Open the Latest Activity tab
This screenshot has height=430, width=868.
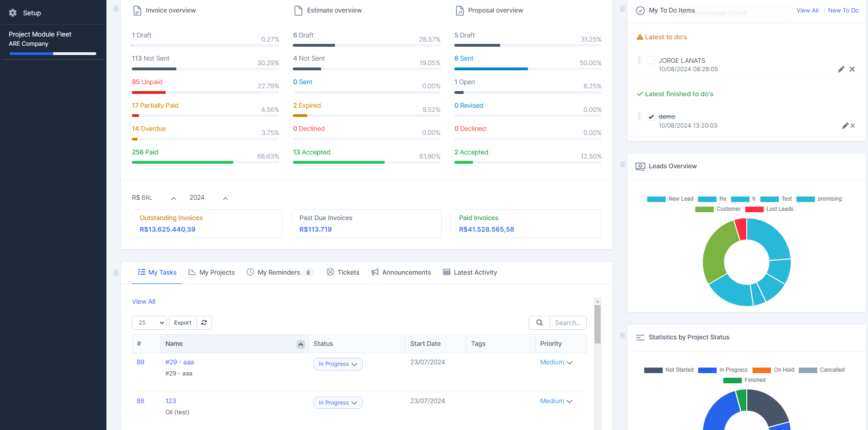[x=470, y=273]
